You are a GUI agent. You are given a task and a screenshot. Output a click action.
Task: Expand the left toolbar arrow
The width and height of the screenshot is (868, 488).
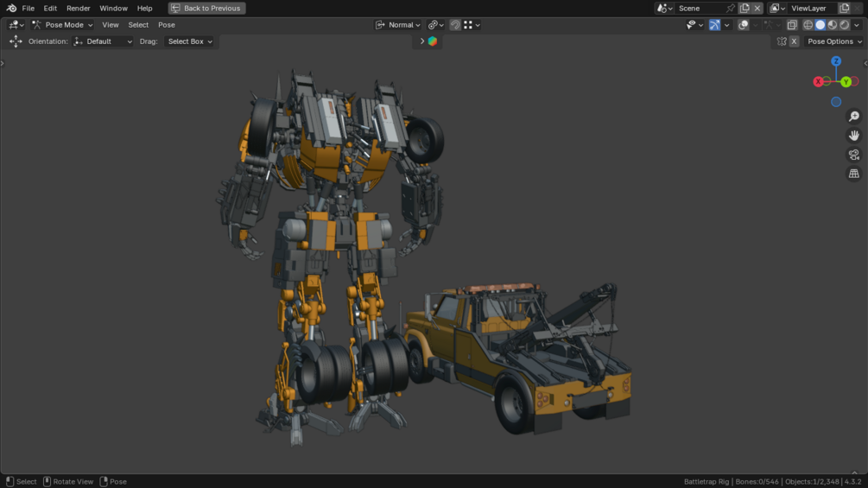pos(3,64)
